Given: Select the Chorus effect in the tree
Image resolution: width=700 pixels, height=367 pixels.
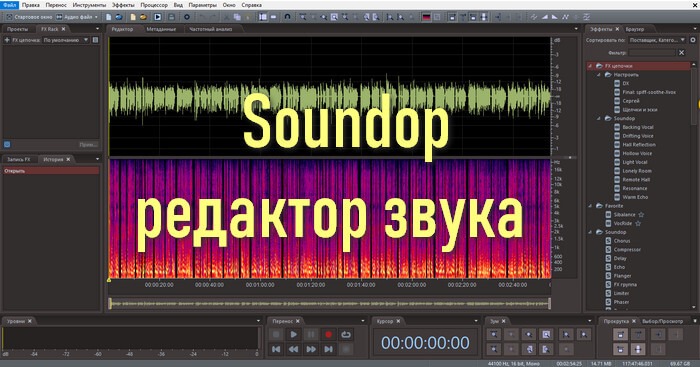Looking at the screenshot, I should [x=622, y=241].
